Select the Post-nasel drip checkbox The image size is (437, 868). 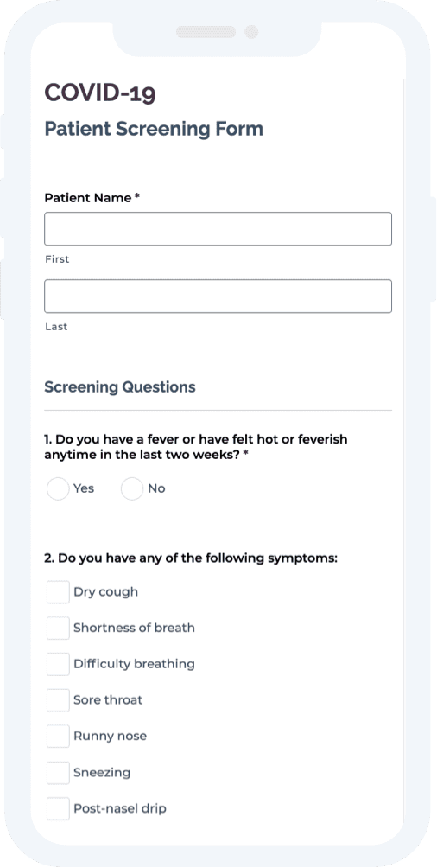coord(58,808)
